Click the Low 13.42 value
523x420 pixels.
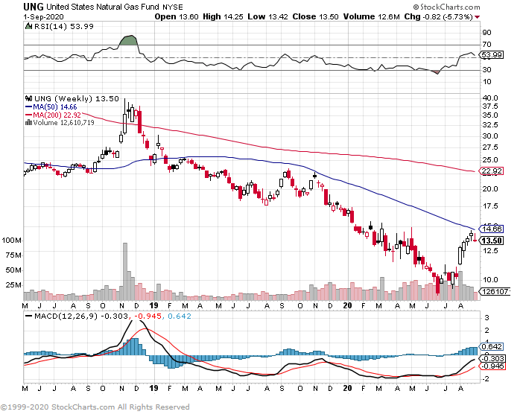267,16
